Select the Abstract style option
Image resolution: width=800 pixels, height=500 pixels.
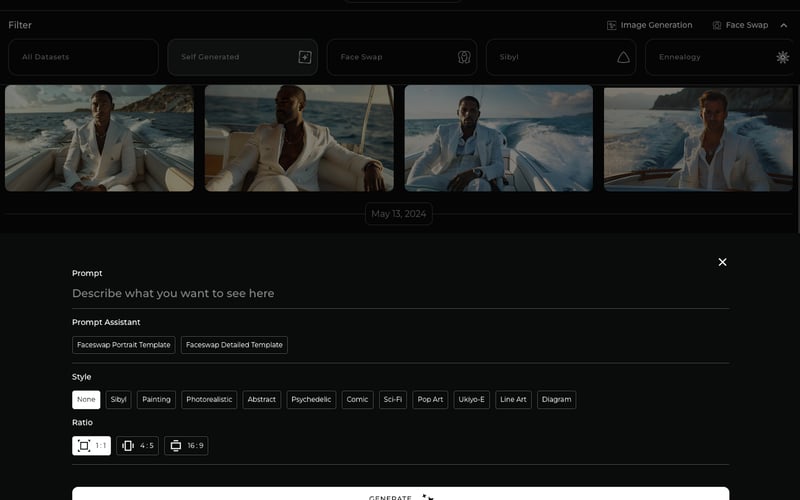[262, 399]
